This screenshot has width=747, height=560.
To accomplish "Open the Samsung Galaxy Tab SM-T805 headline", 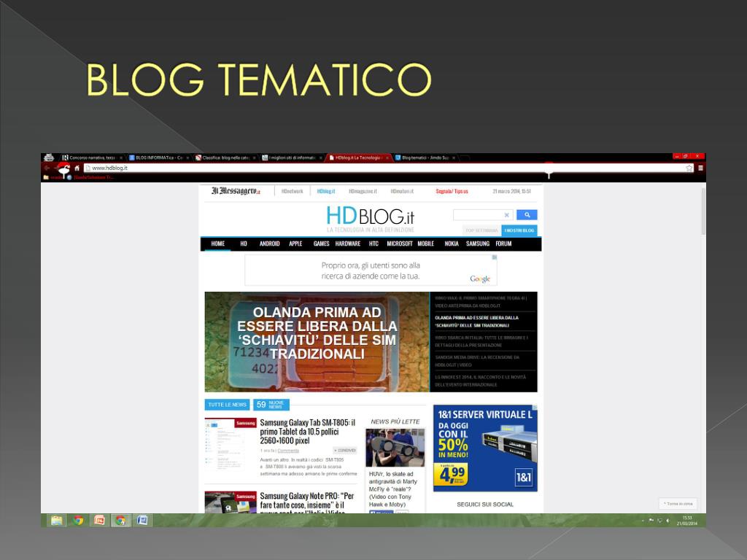I will (x=308, y=432).
